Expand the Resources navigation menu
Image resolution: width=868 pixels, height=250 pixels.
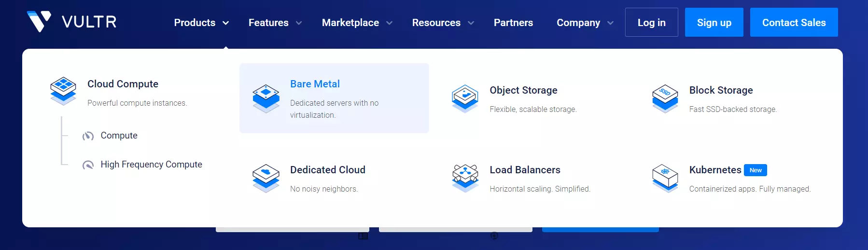[x=443, y=23]
